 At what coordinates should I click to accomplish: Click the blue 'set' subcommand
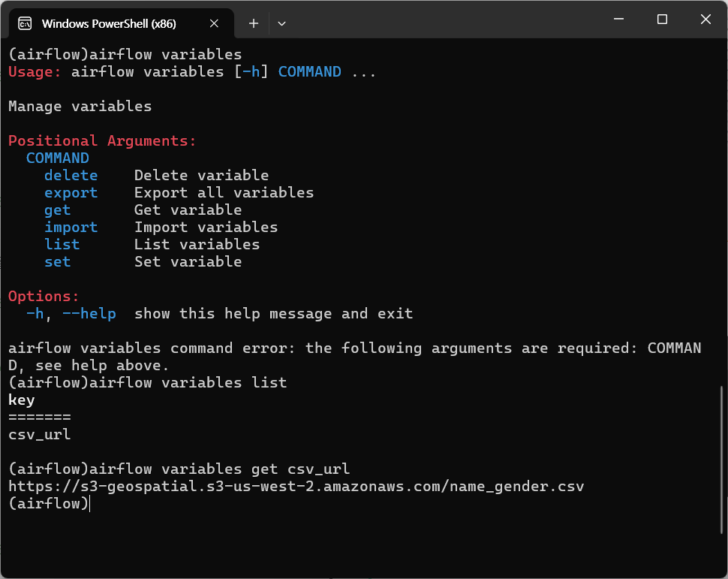click(x=58, y=261)
